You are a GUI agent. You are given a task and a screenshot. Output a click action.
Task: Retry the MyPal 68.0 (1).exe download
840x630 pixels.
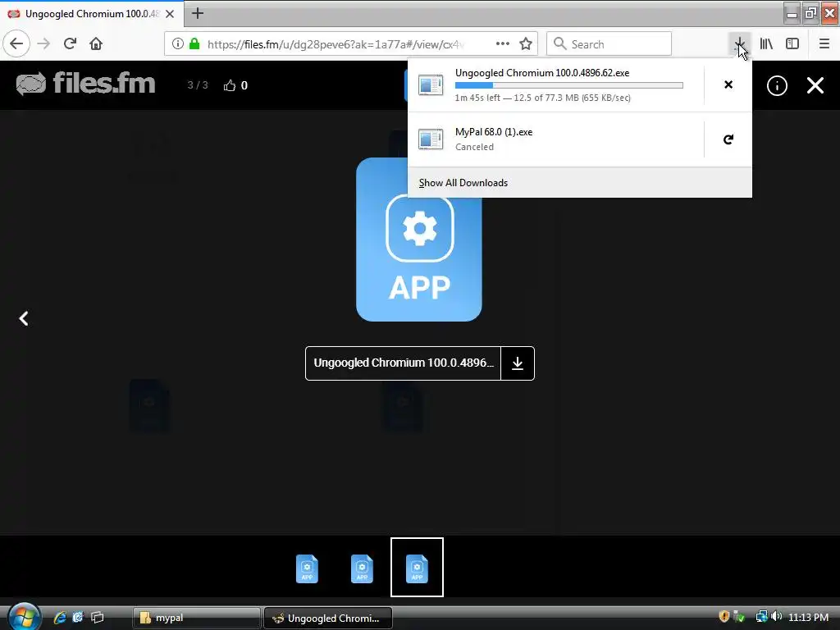click(x=728, y=139)
